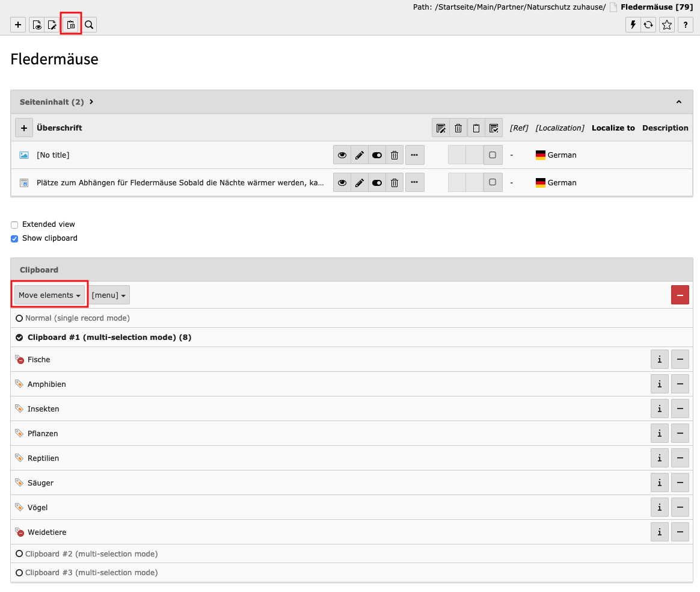700x592 pixels.
Task: Click the clear cache lightning bolt icon
Action: coord(633,25)
